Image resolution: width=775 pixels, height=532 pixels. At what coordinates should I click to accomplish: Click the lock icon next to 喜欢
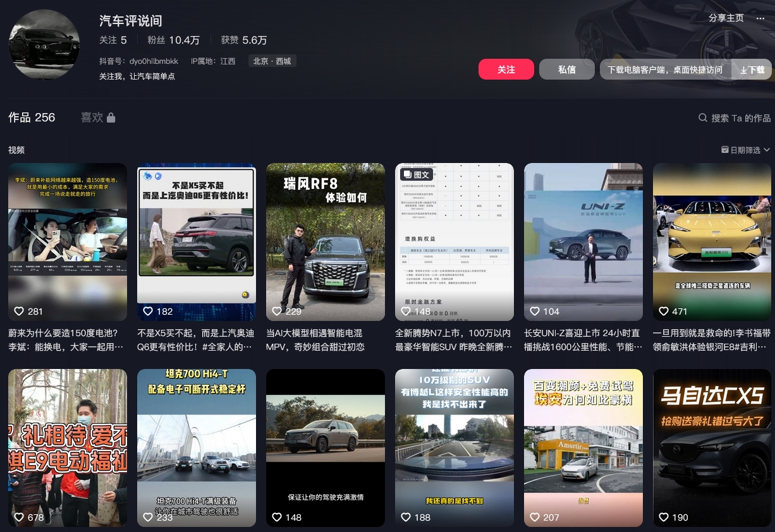(x=111, y=118)
